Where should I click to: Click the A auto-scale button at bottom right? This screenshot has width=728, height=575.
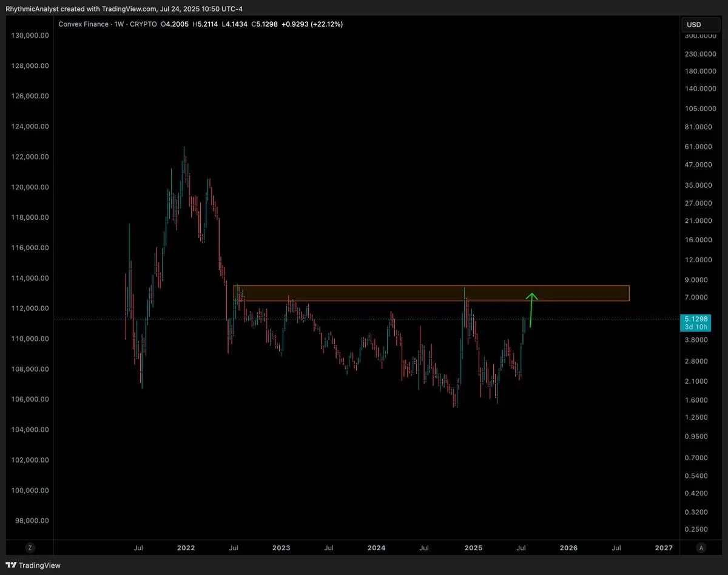tap(701, 548)
